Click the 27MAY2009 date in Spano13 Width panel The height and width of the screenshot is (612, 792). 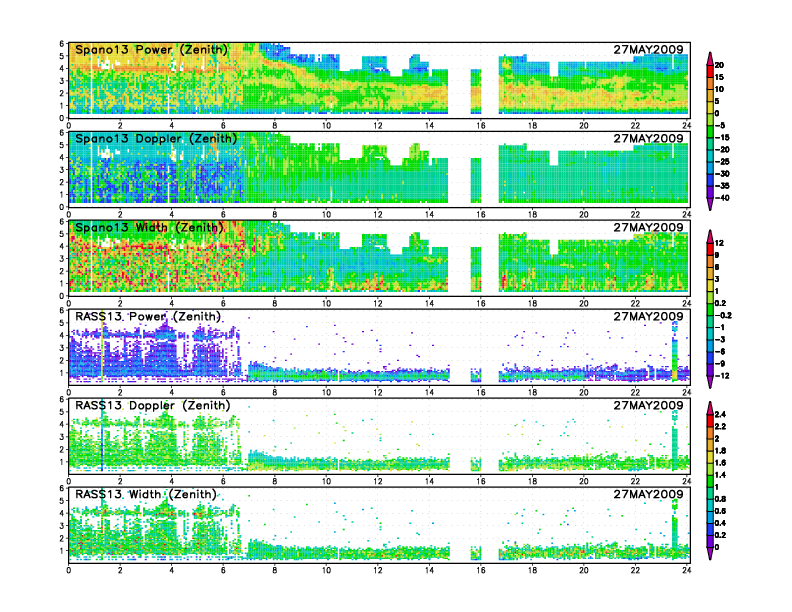(x=649, y=227)
